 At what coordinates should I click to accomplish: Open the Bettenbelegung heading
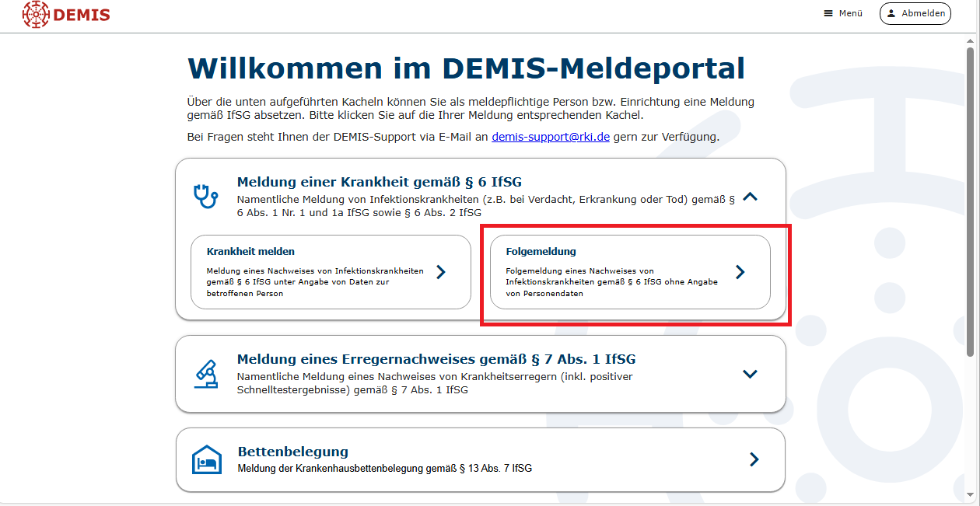click(292, 452)
